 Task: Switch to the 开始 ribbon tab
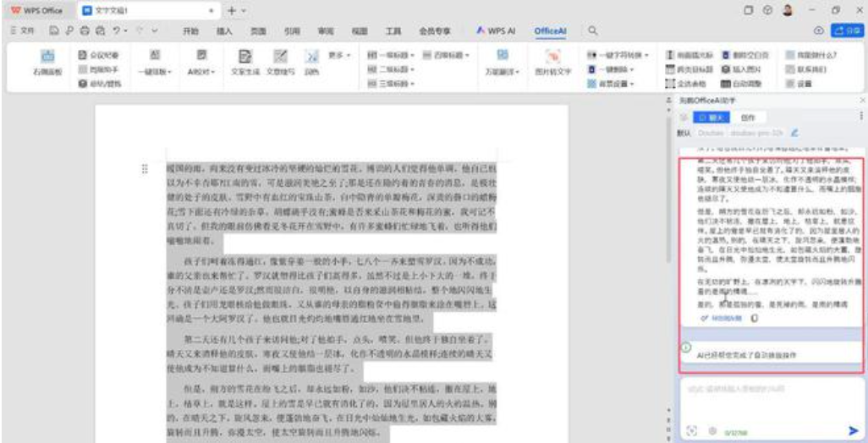191,31
